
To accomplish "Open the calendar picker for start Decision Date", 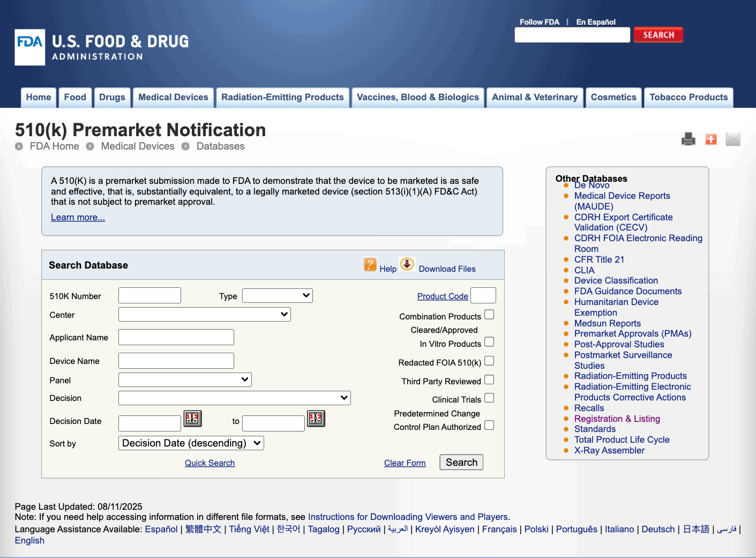I will 193,419.
